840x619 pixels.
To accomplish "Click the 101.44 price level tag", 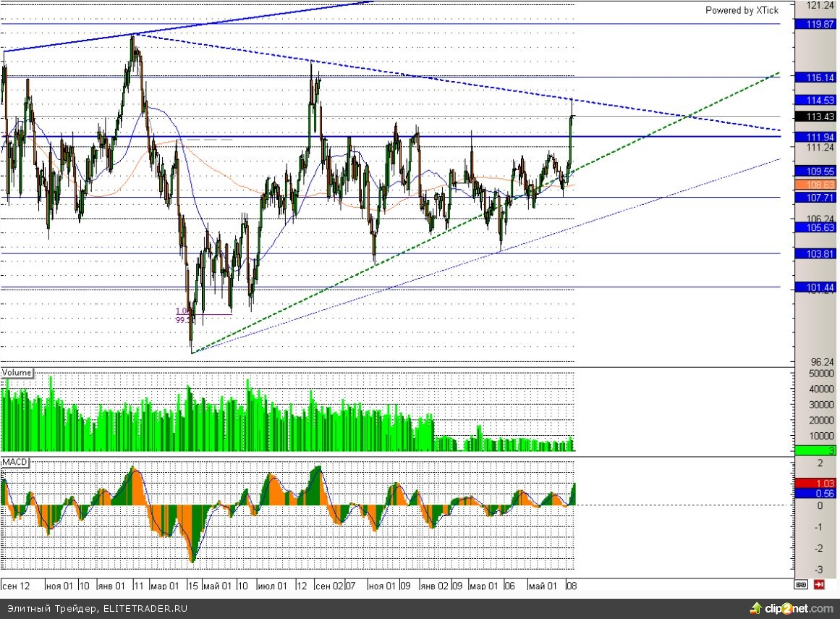I will coord(815,287).
